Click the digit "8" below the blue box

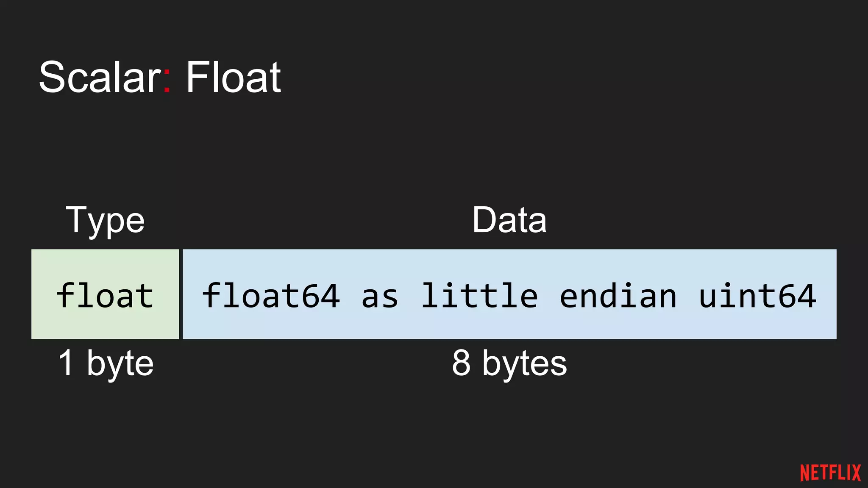[461, 363]
